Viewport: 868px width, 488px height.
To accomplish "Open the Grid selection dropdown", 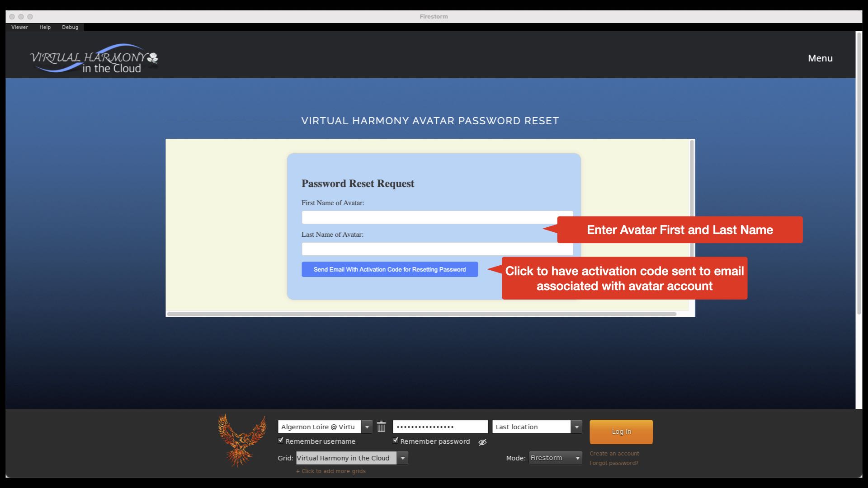I will 402,458.
